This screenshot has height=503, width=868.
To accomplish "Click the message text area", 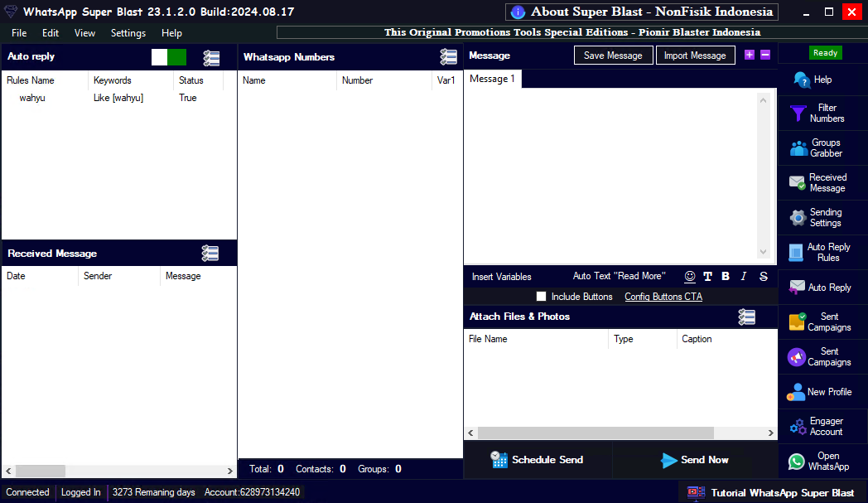I will click(x=611, y=175).
